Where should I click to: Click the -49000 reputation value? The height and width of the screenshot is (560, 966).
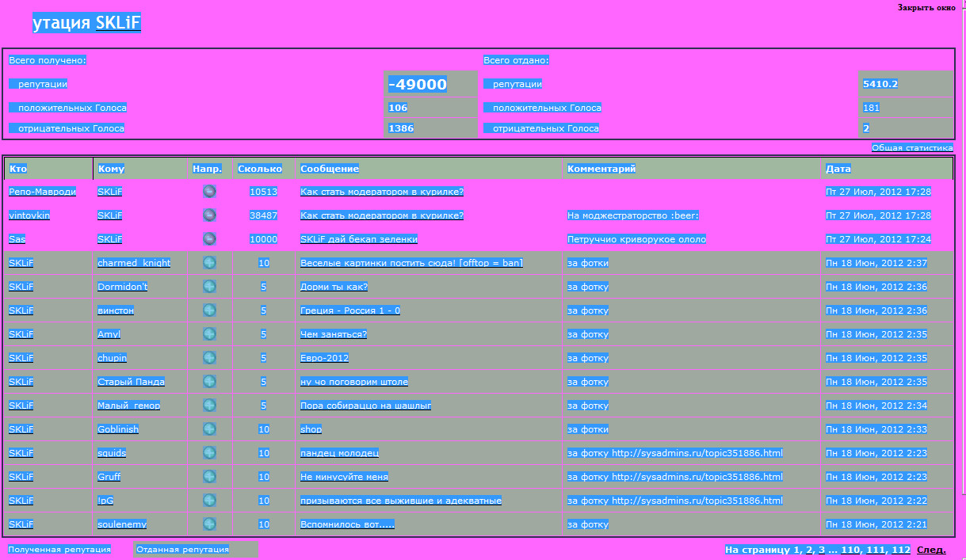tap(418, 84)
